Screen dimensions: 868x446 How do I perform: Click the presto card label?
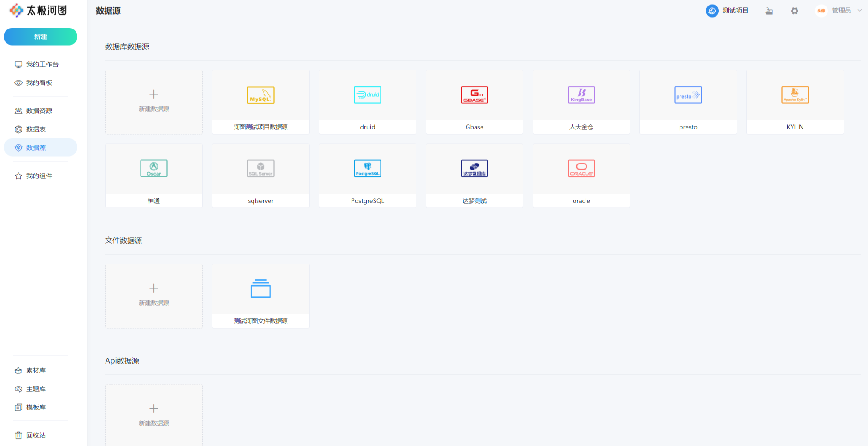pos(688,127)
